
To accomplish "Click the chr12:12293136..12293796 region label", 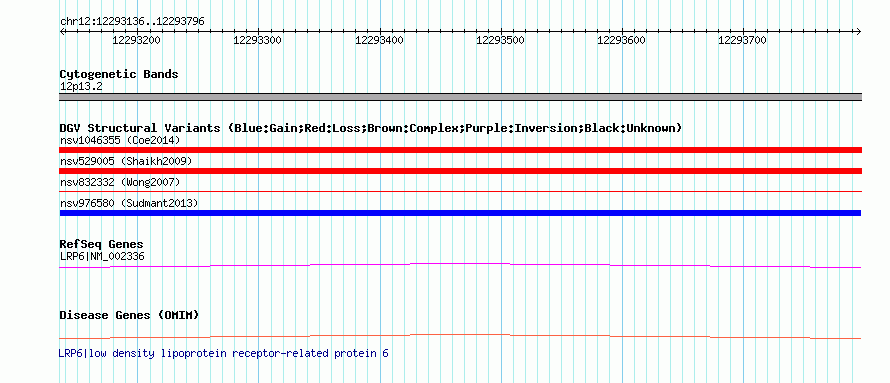I will pyautogui.click(x=132, y=22).
